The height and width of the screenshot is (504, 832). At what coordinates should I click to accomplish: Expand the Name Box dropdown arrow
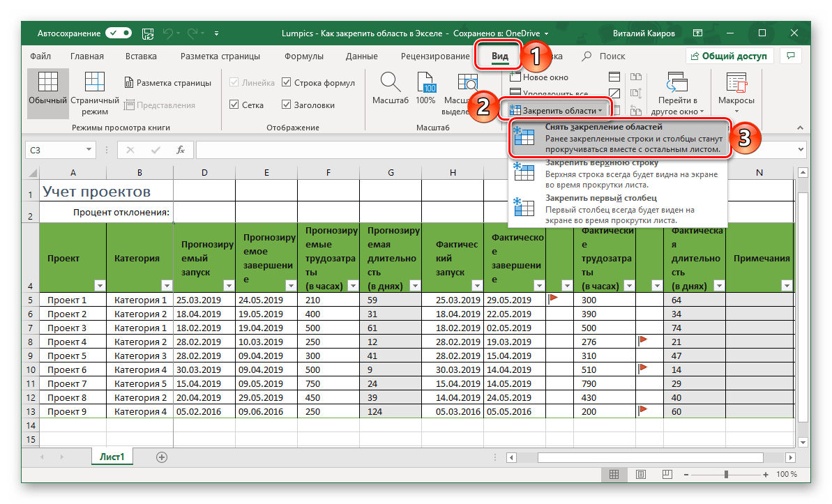pos(89,149)
